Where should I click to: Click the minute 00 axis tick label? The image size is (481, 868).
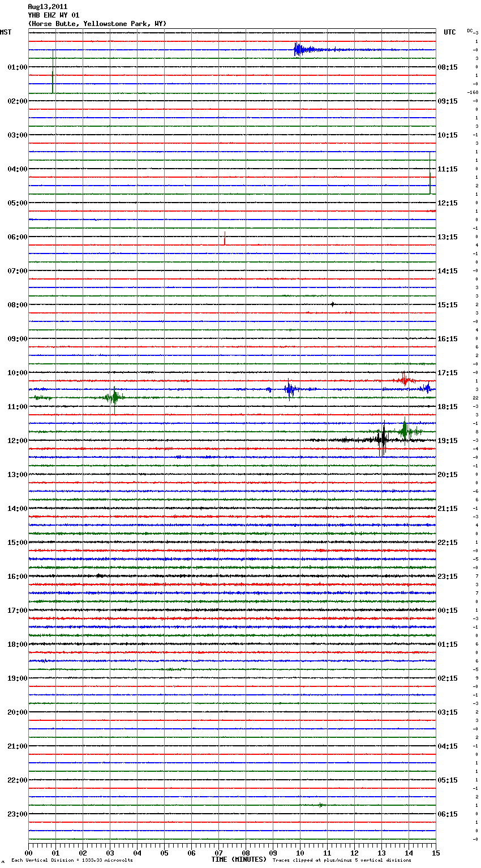(28, 853)
